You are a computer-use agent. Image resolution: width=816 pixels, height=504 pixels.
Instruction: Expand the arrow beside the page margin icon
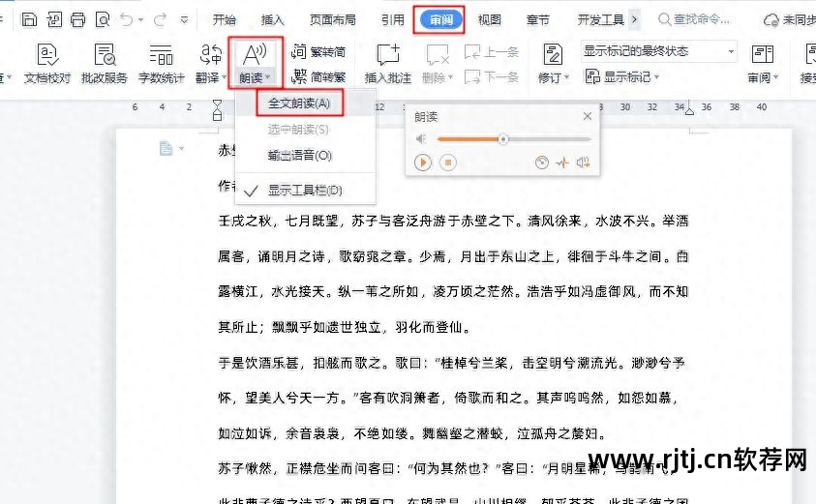[181, 149]
